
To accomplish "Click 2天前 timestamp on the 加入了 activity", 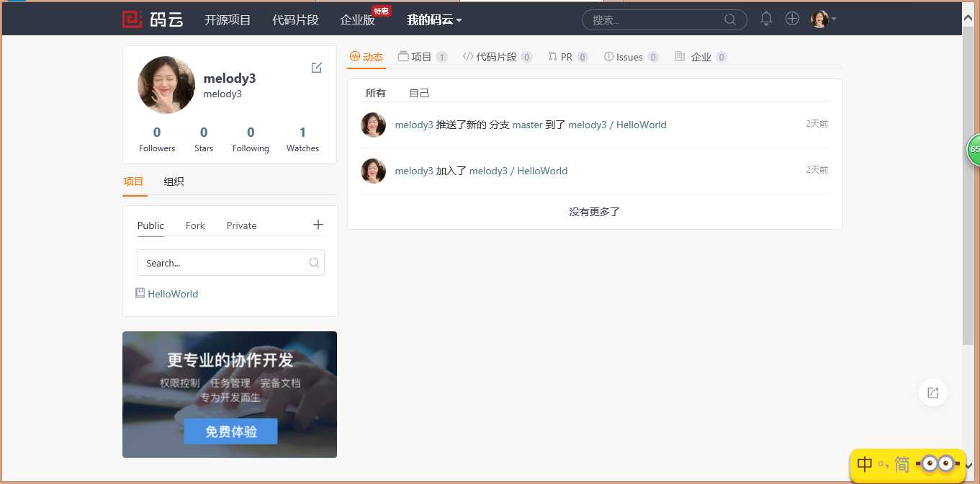I will coord(817,170).
